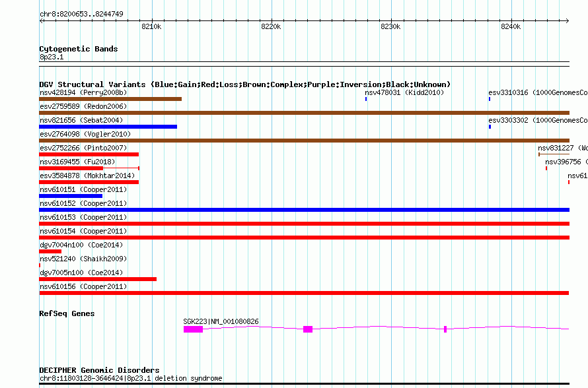588x388 pixels.
Task: Click the small magenta SGK223 exon
Action: (445, 329)
